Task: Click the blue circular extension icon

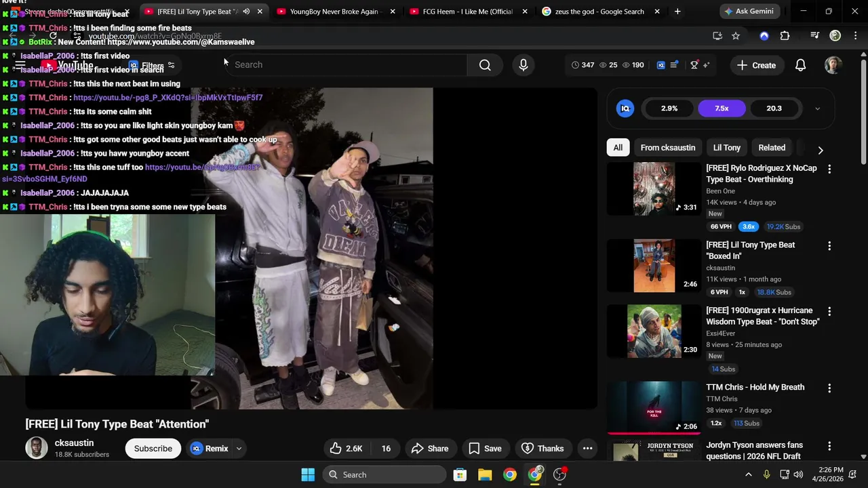Action: [764, 36]
